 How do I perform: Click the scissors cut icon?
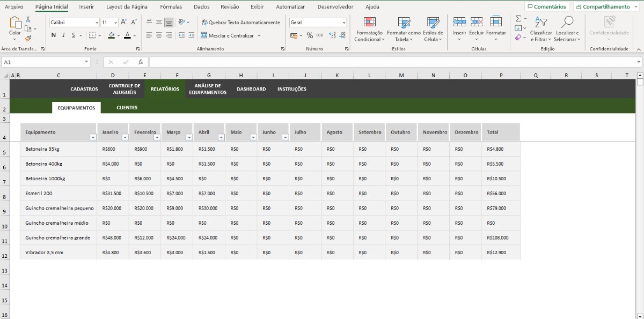click(x=28, y=19)
